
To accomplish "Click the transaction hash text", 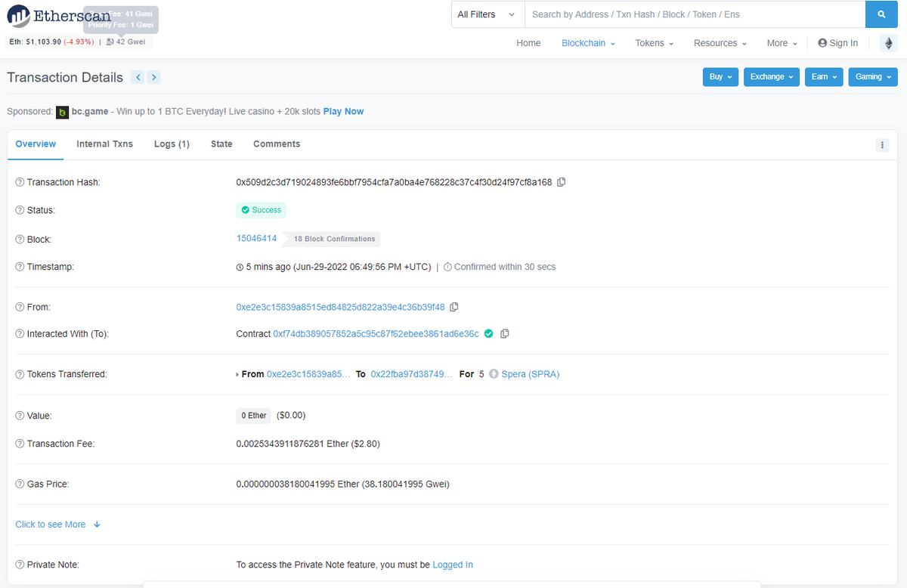I will 394,182.
